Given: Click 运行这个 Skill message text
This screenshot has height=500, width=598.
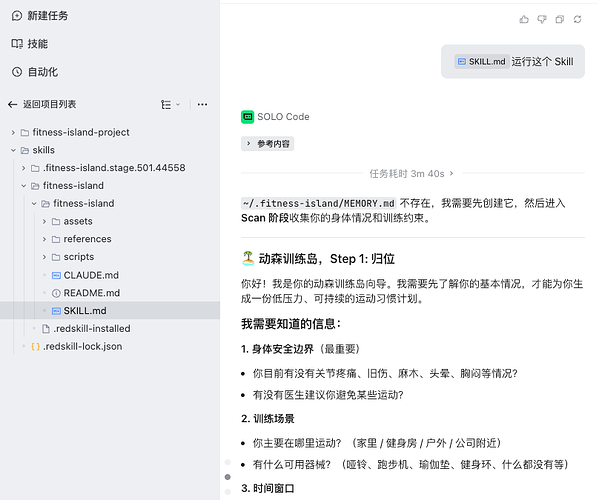Looking at the screenshot, I should coord(542,61).
